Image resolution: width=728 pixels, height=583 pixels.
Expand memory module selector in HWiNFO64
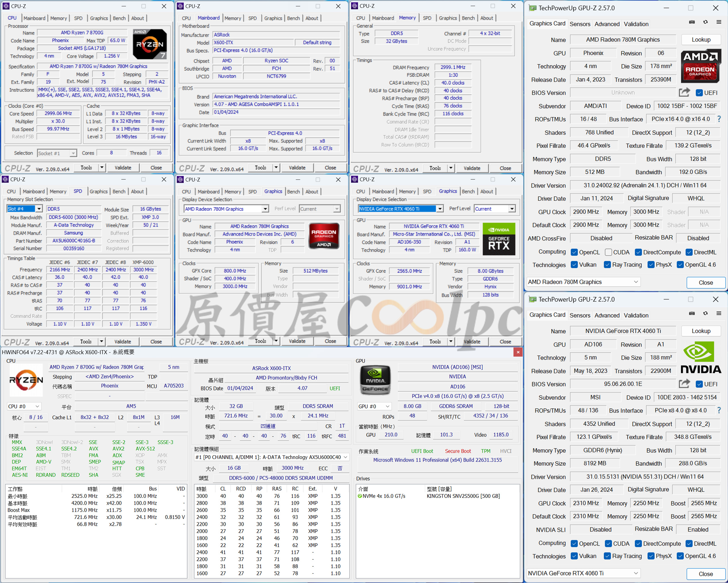pos(271,457)
